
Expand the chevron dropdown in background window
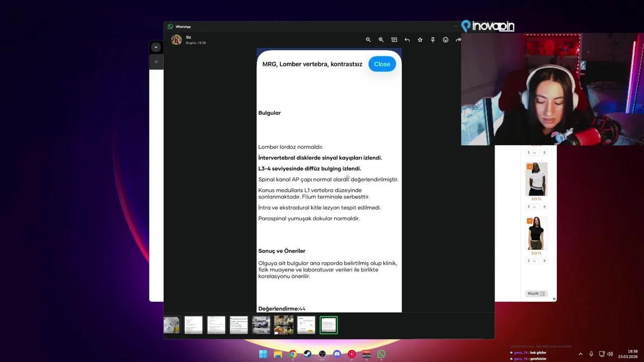coord(156,47)
